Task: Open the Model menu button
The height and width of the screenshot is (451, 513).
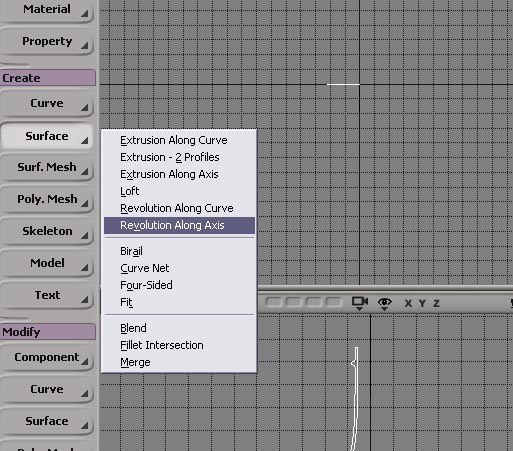Action: (47, 263)
